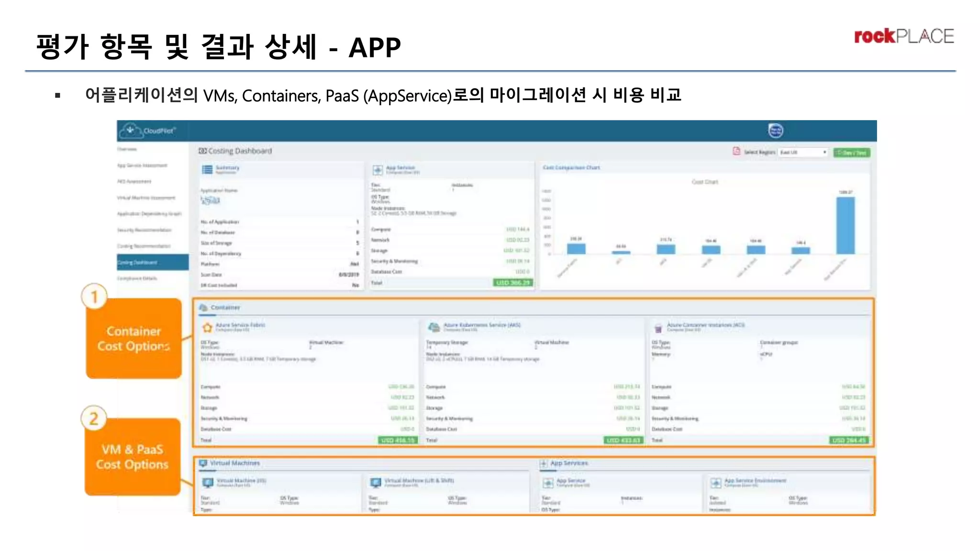The height and width of the screenshot is (551, 980).
Task: Open Virtual Machine Assessment in sidebar
Action: tap(146, 198)
